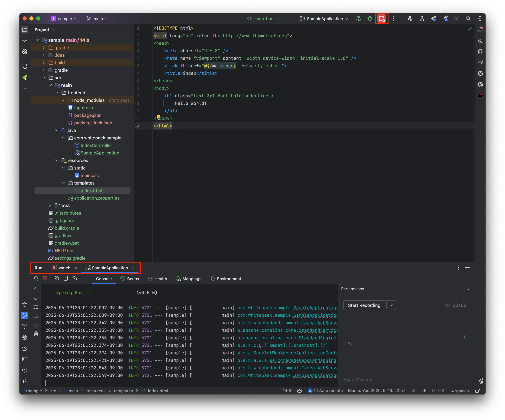Image resolution: width=505 pixels, height=420 pixels.
Task: Open sample project dropdown
Action: pyautogui.click(x=64, y=18)
